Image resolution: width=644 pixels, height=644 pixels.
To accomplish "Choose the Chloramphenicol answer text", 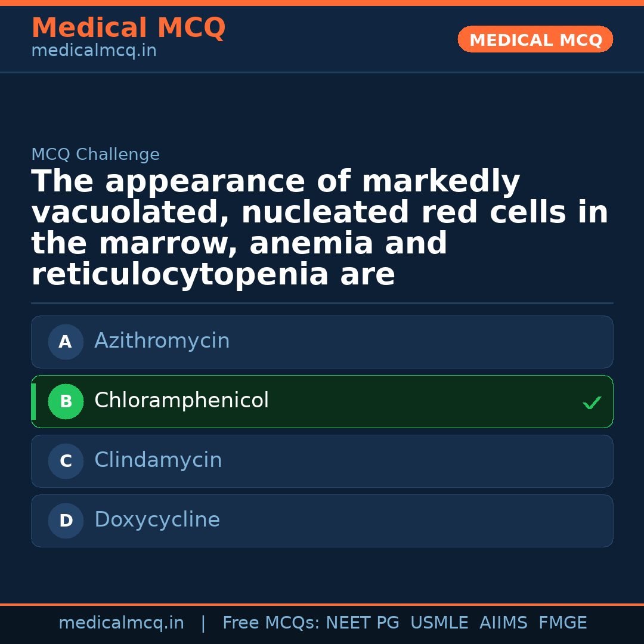I will pos(181,401).
